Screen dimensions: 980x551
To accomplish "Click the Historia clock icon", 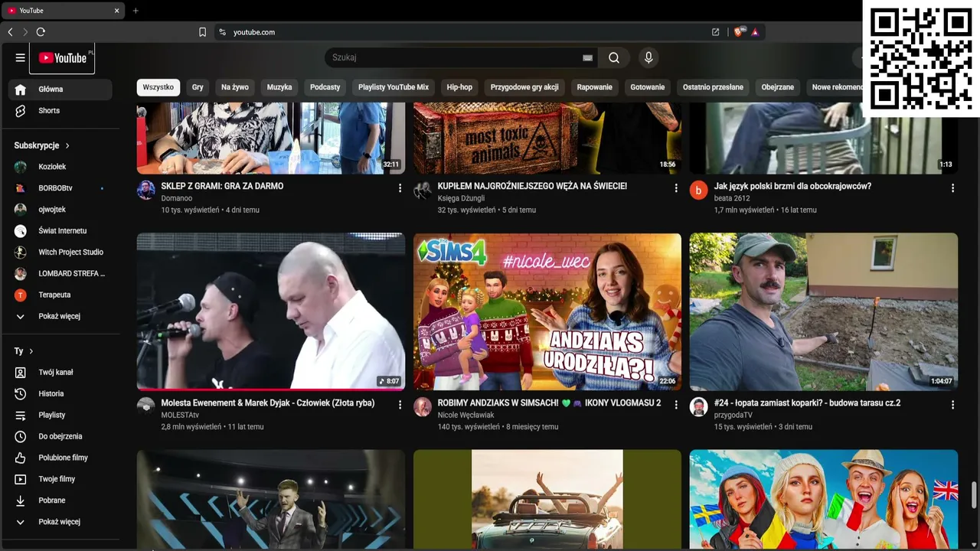I will click(x=21, y=394).
